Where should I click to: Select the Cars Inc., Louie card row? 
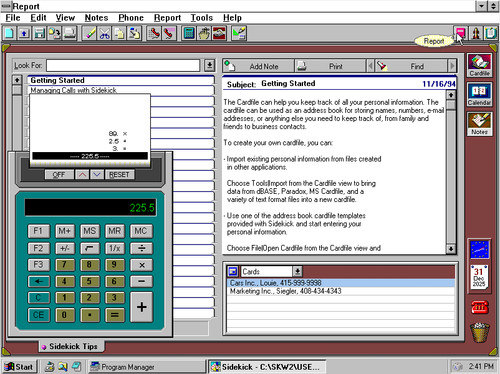pos(341,283)
